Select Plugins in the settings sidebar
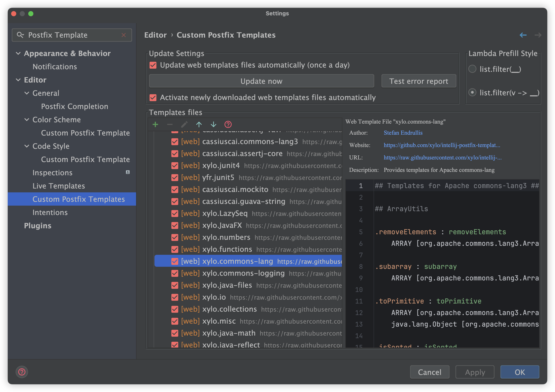Screen dimensions: 555x392 point(38,225)
